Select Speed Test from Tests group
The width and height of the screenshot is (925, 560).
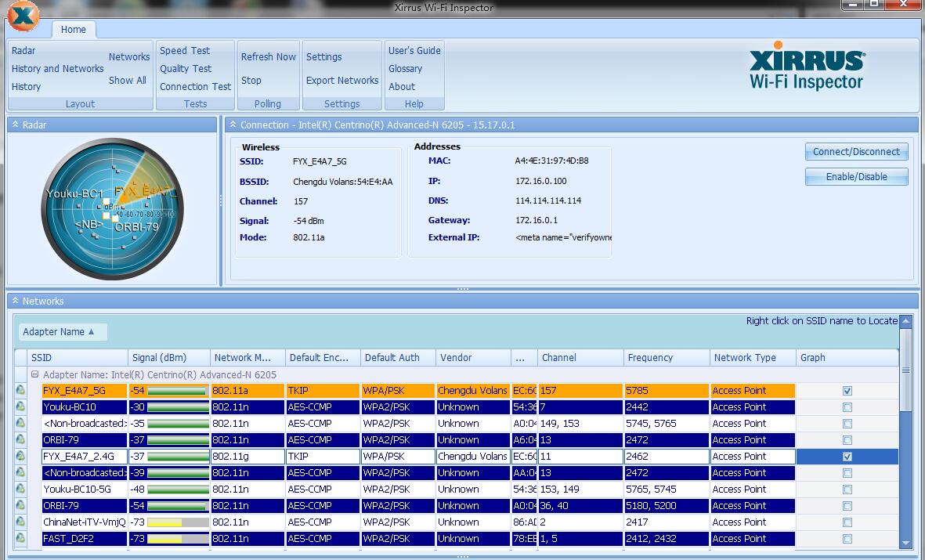[x=185, y=51]
